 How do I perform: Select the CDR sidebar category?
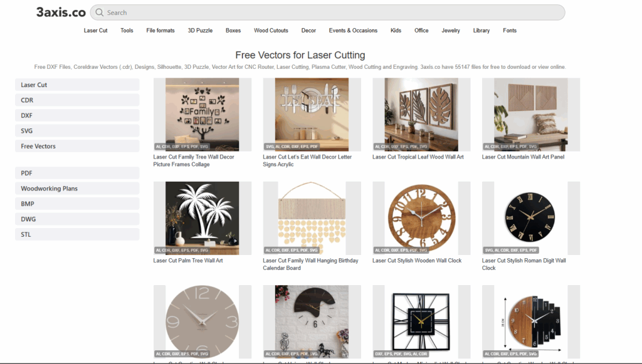(x=77, y=100)
